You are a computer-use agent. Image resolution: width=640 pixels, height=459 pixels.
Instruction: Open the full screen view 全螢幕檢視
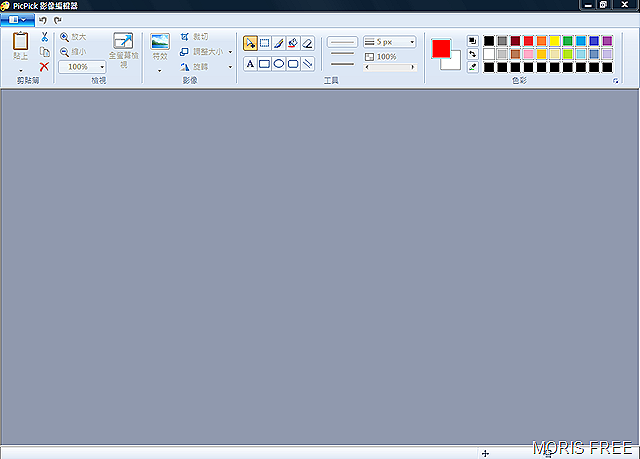pyautogui.click(x=123, y=50)
